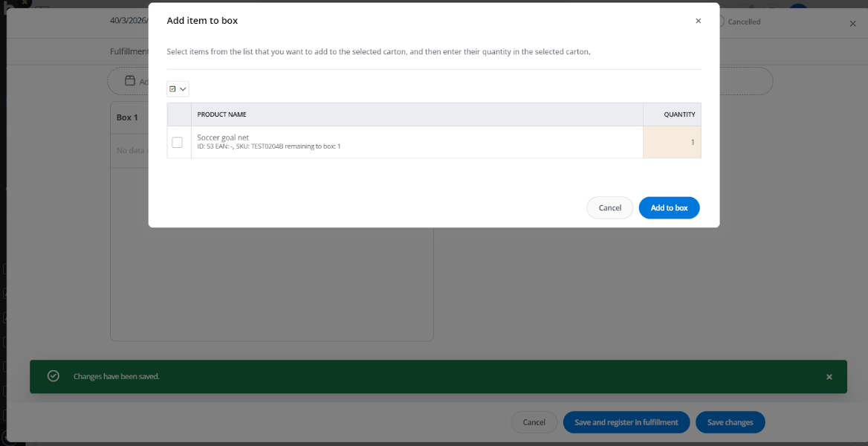Select the Box 1 header
Image resolution: width=868 pixels, height=446 pixels.
click(x=127, y=117)
